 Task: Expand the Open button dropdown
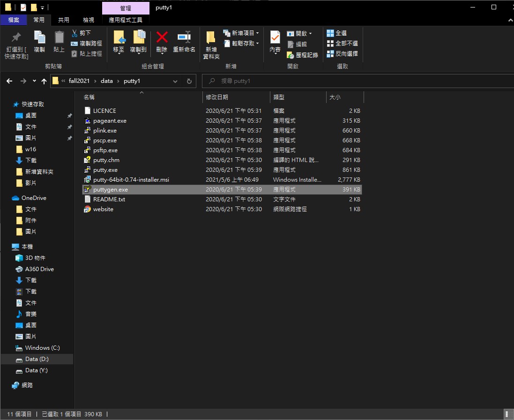[x=311, y=33]
